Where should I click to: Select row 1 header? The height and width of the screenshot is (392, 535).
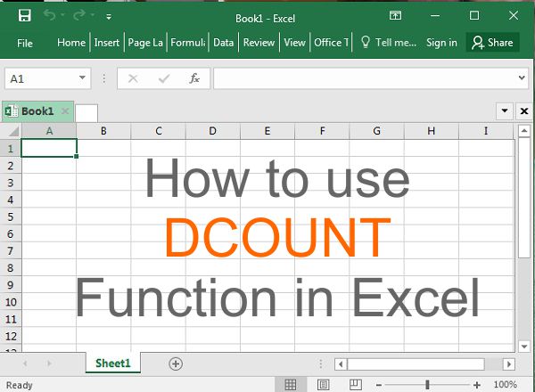point(11,149)
